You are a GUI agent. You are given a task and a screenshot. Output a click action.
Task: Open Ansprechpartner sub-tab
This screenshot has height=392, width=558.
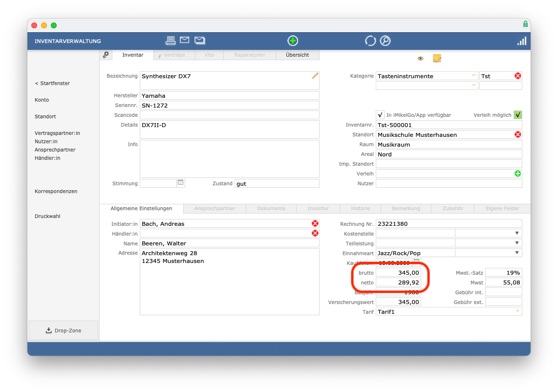tap(215, 208)
